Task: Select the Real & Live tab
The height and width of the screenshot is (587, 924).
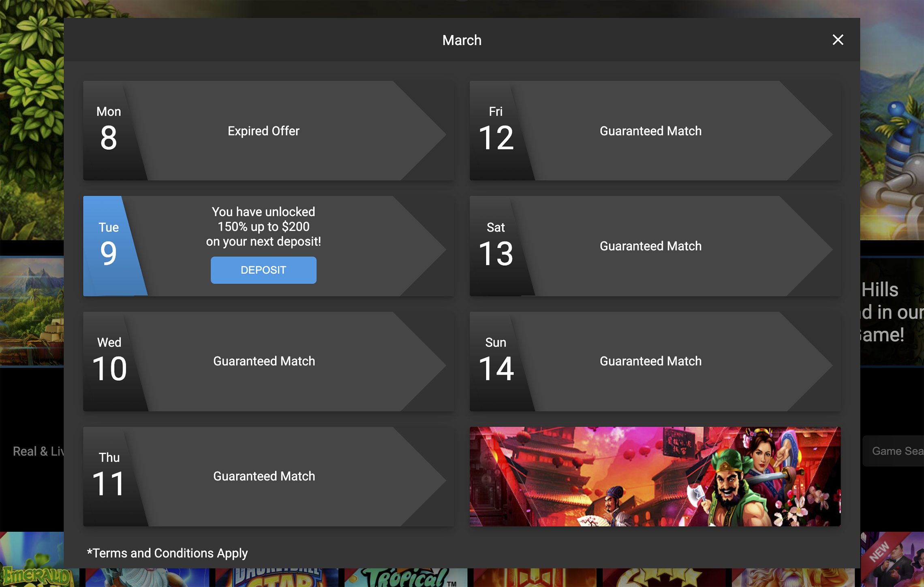Action: (38, 451)
